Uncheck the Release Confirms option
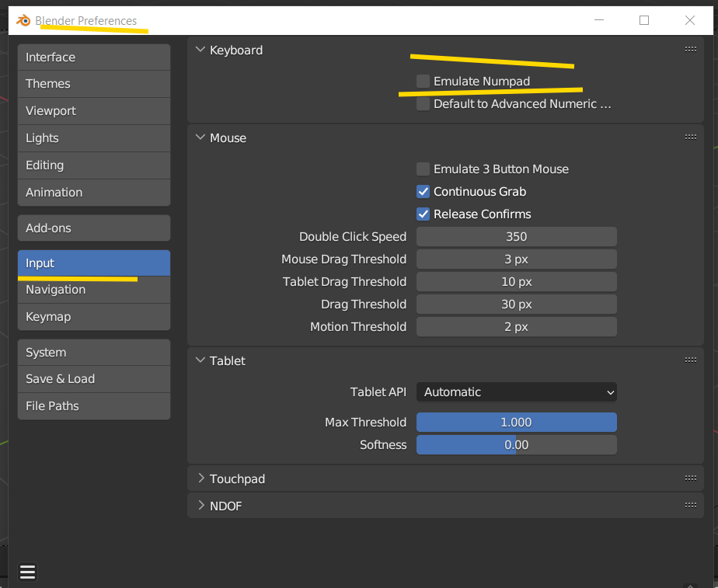 (423, 214)
